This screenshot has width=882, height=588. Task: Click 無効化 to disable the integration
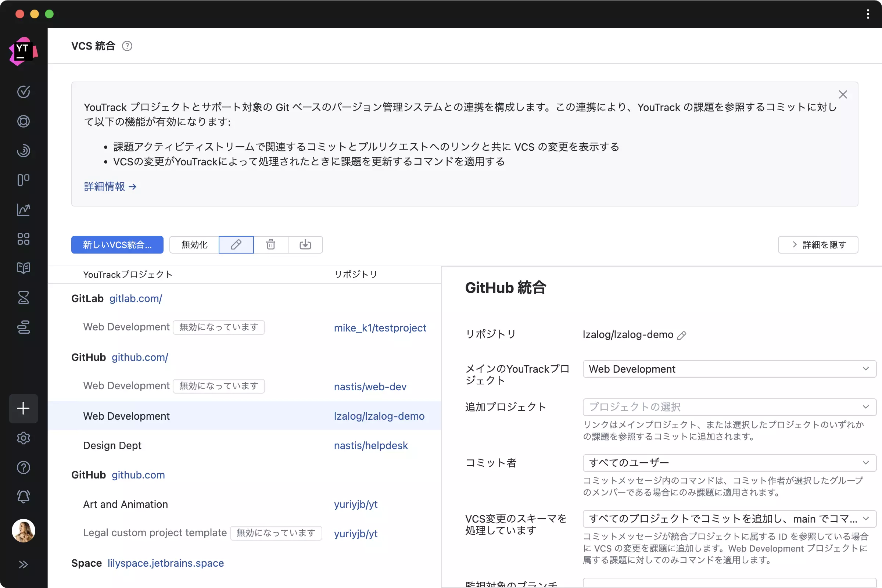click(194, 244)
